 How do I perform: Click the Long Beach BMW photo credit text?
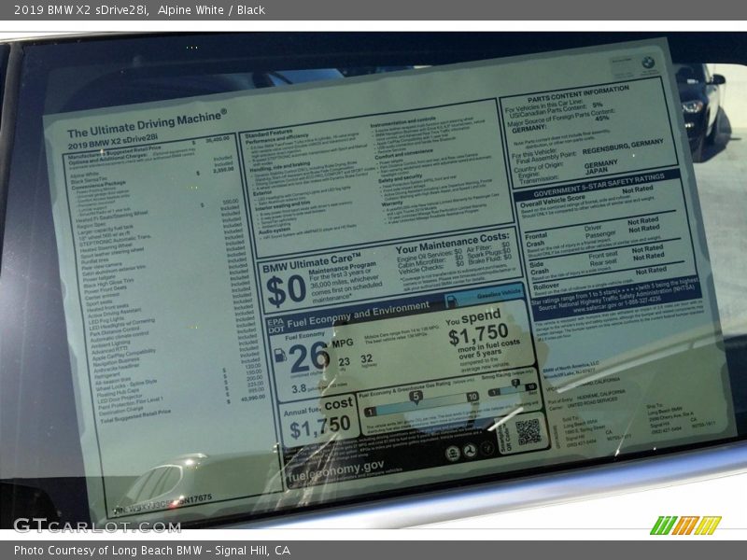(x=151, y=551)
